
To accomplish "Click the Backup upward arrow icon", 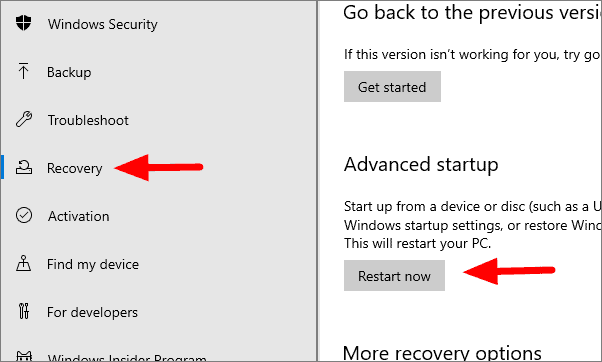I will pyautogui.click(x=23, y=71).
